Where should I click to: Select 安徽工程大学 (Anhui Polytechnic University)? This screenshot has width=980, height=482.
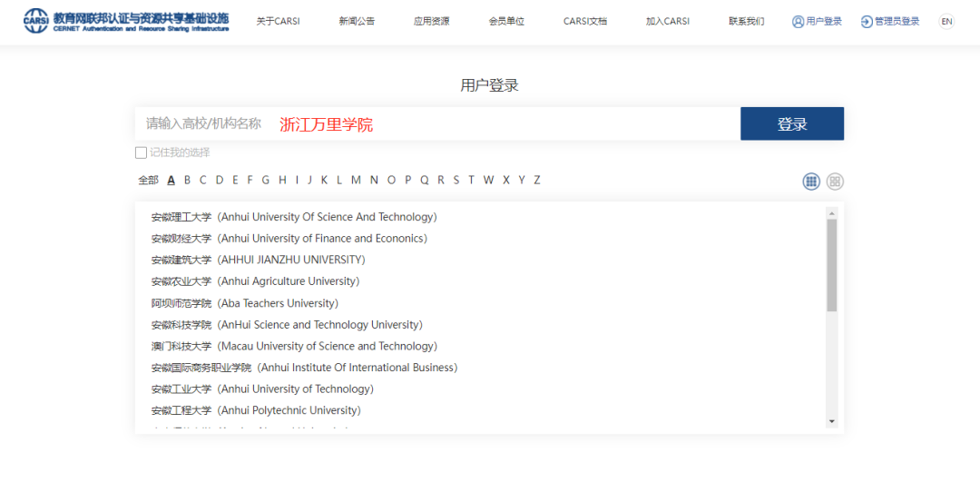[256, 410]
